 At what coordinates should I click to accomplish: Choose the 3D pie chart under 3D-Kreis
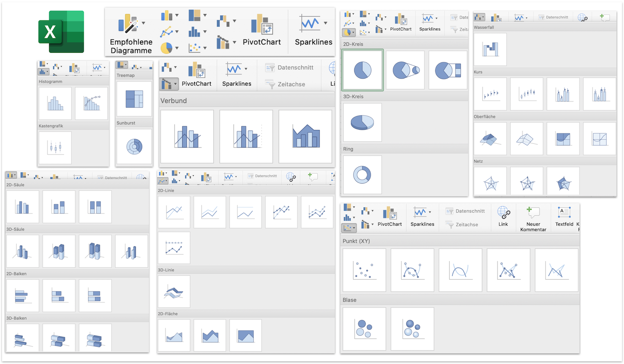(x=362, y=122)
